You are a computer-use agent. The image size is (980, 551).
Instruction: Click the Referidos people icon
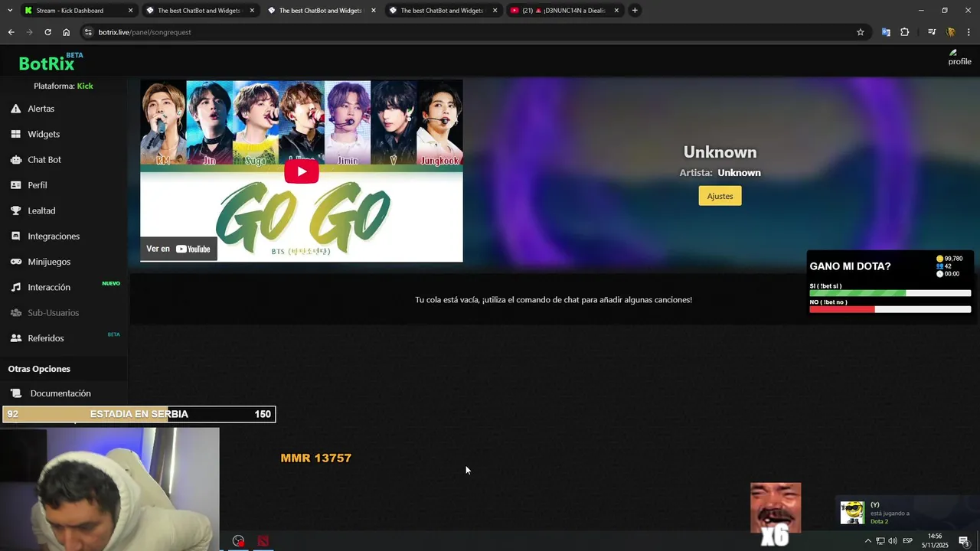pyautogui.click(x=15, y=338)
